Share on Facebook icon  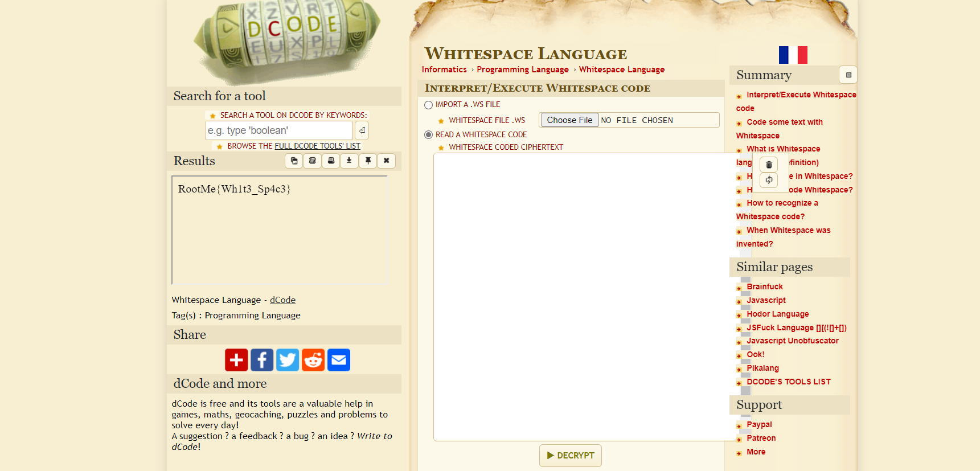(262, 360)
